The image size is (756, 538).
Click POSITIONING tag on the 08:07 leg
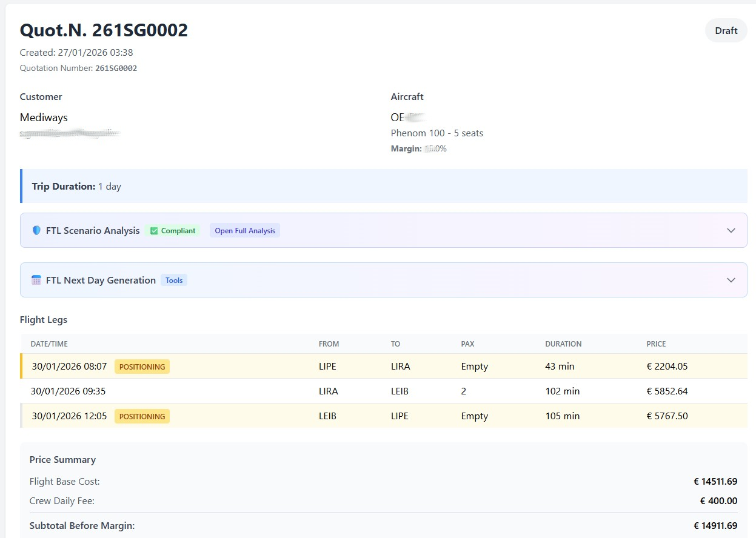142,367
